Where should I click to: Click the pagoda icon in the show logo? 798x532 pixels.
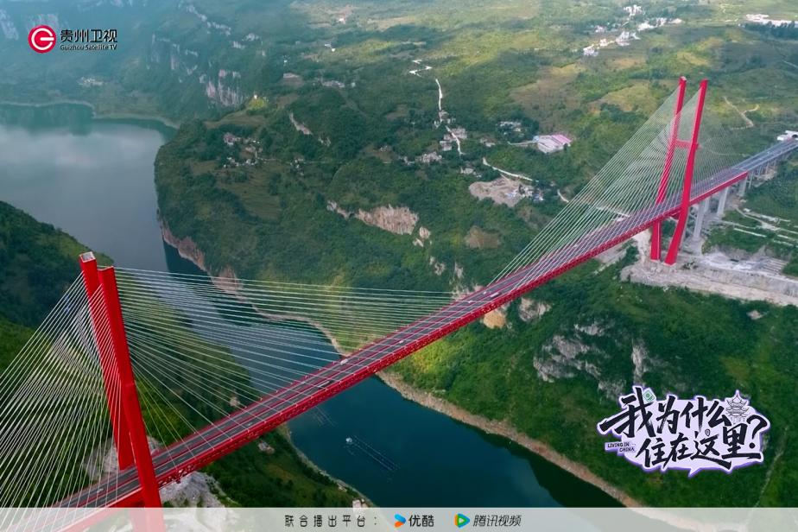[x=737, y=406]
